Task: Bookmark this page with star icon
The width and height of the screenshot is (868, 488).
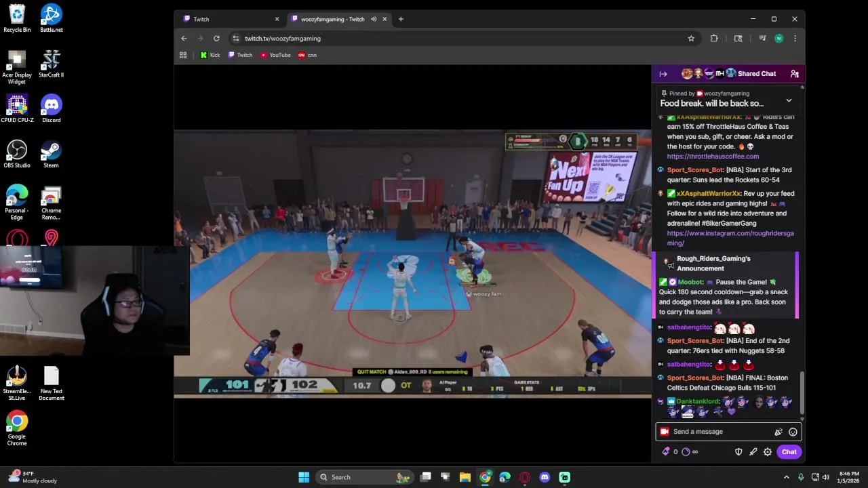Action: [x=691, y=39]
